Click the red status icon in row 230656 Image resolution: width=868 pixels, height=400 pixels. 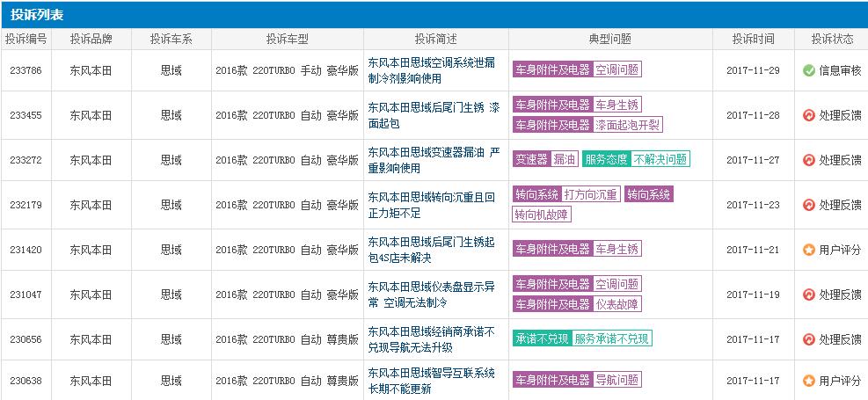809,339
